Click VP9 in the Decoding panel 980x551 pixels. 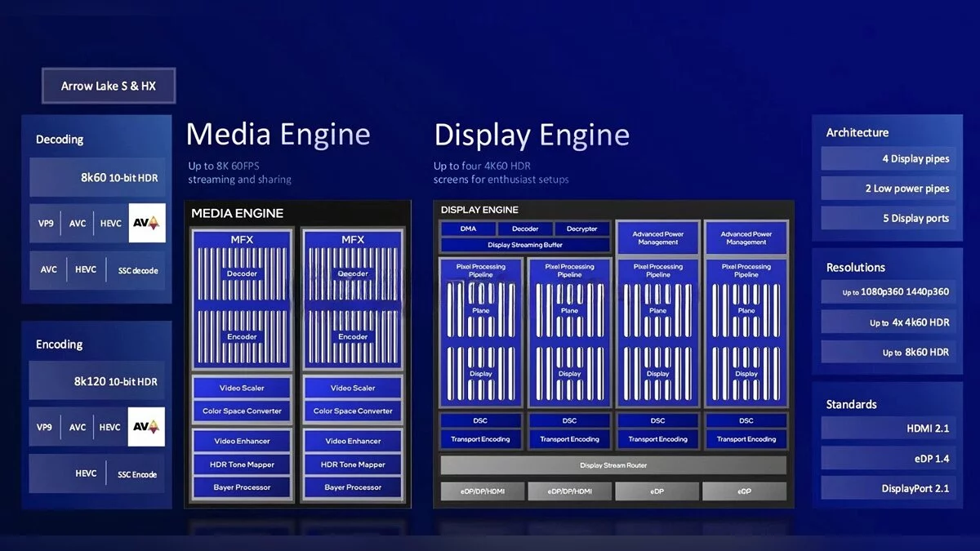[45, 223]
